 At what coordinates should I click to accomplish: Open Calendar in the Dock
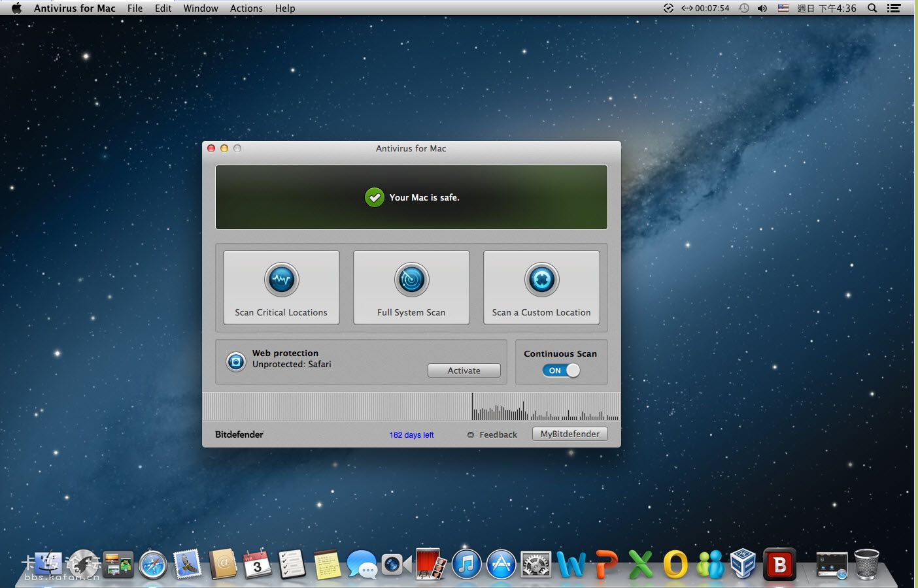pyautogui.click(x=257, y=564)
